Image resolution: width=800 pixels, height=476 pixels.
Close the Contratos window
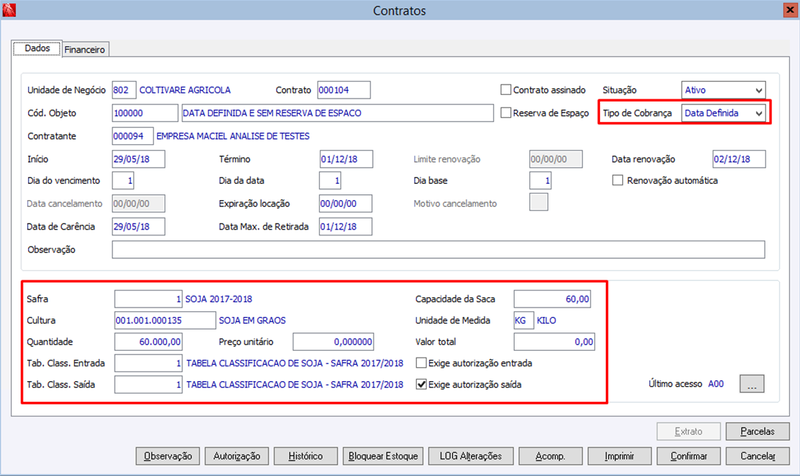(x=790, y=10)
